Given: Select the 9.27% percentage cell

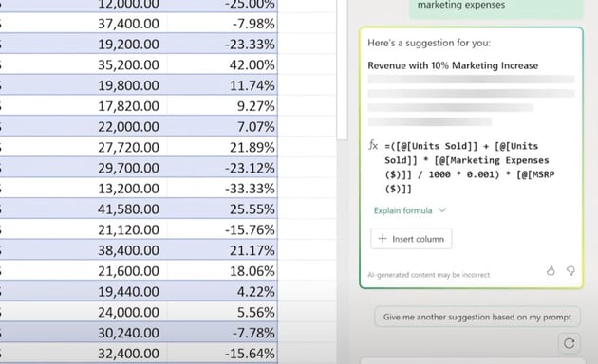Looking at the screenshot, I should pyautogui.click(x=222, y=105).
